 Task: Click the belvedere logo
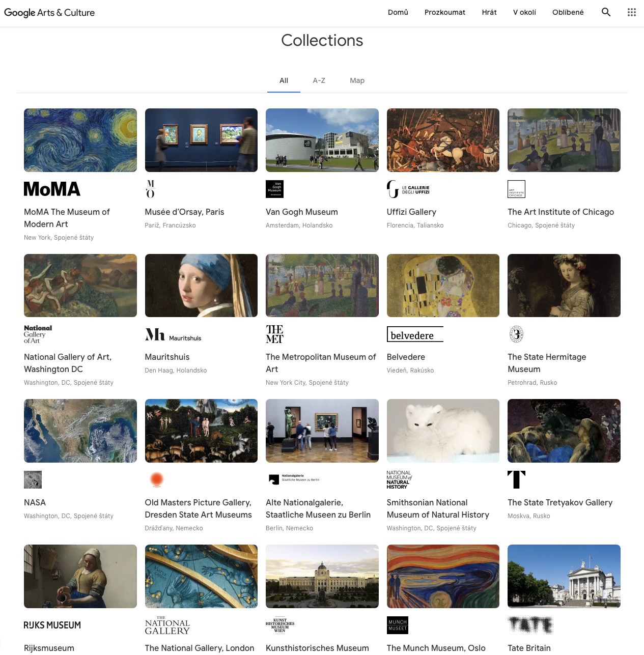415,334
